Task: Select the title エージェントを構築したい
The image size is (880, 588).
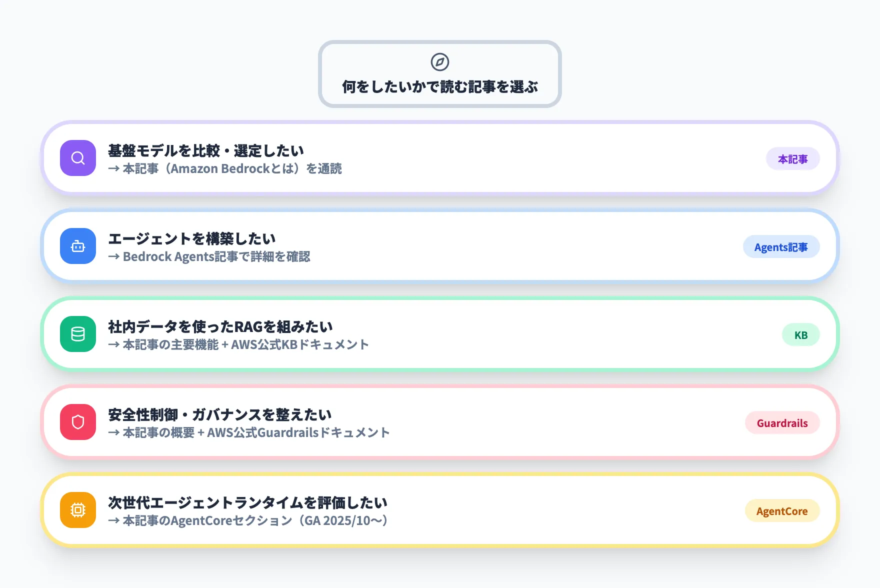Action: point(192,238)
